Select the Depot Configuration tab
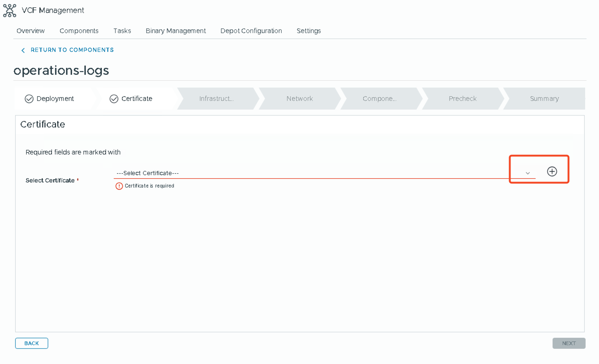The width and height of the screenshot is (599, 364). (251, 31)
